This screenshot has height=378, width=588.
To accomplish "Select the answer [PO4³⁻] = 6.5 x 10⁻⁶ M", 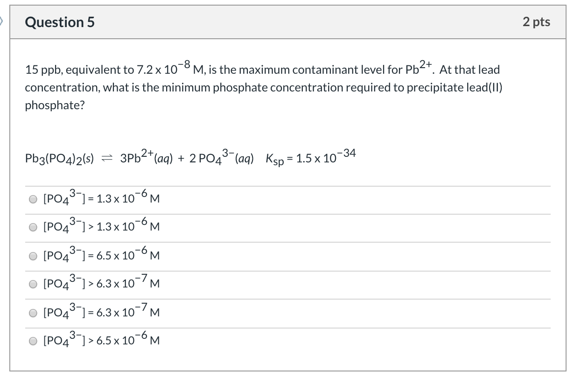I will click(33, 256).
